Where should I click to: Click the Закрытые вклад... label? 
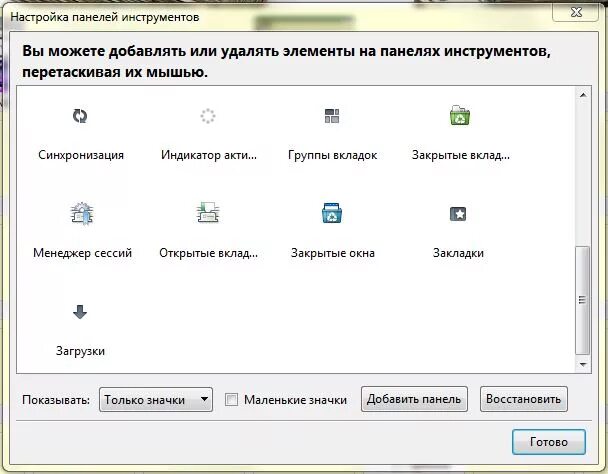pos(461,155)
